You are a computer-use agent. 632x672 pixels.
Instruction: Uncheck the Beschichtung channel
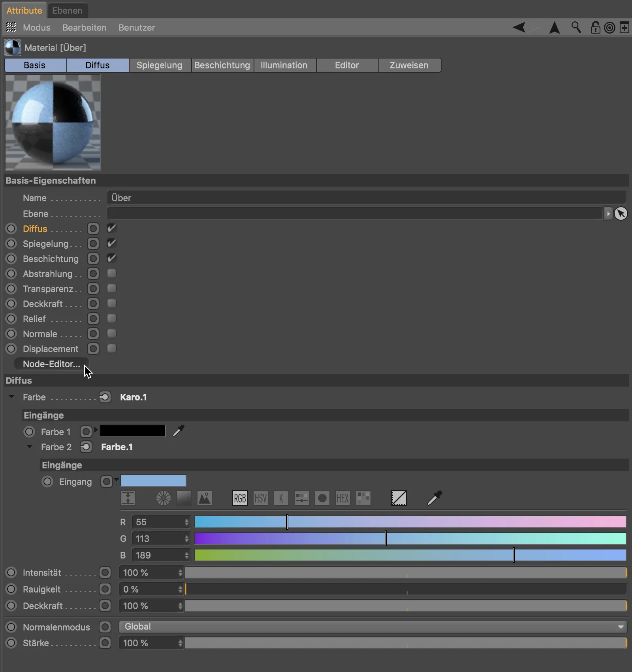[112, 258]
